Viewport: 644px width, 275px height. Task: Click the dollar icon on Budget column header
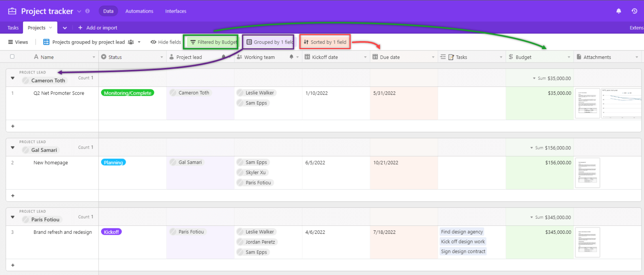511,57
